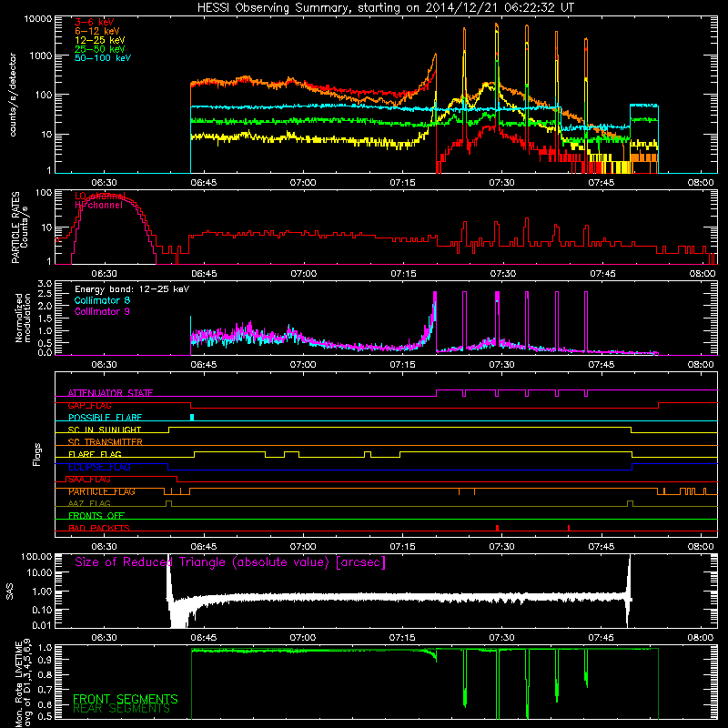Viewport: 728px width, 728px height.
Task: Select the AAZ_FLAG label
Action: [x=89, y=504]
